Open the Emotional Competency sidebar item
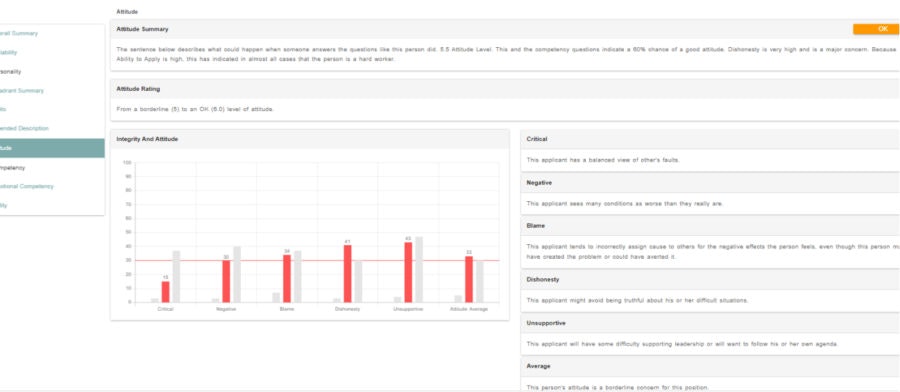 tap(26, 187)
